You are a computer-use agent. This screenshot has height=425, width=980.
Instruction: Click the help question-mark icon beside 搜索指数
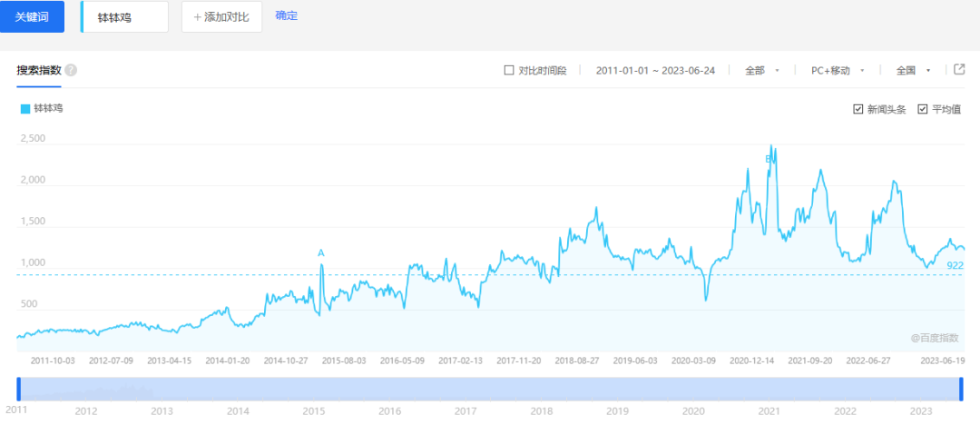[x=71, y=70]
